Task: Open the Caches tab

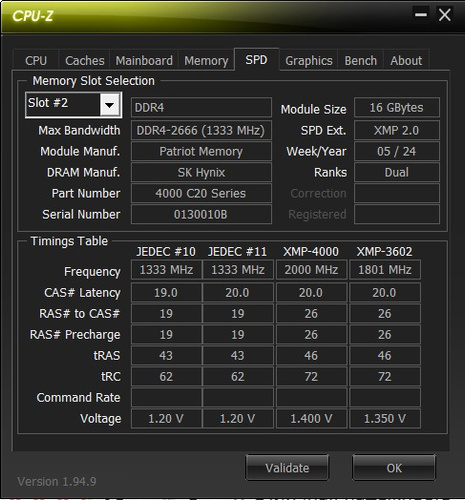Action: coord(85,61)
